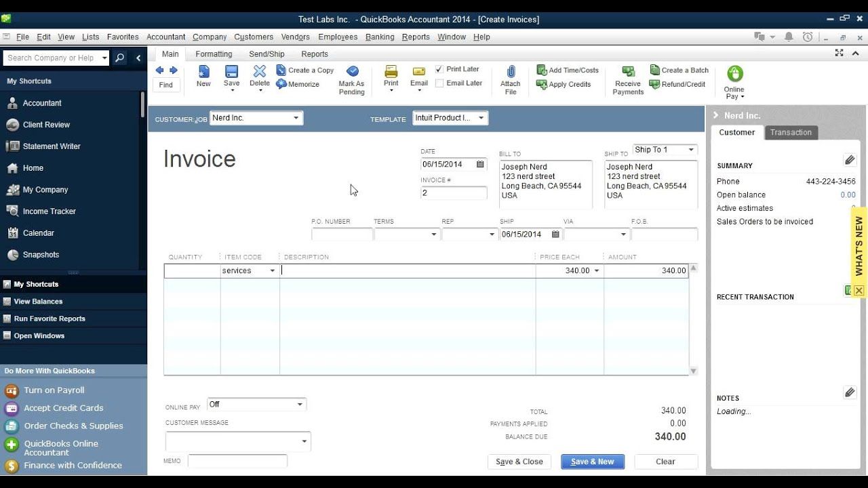868x488 pixels.
Task: Click Refund/Credit
Action: (x=677, y=84)
